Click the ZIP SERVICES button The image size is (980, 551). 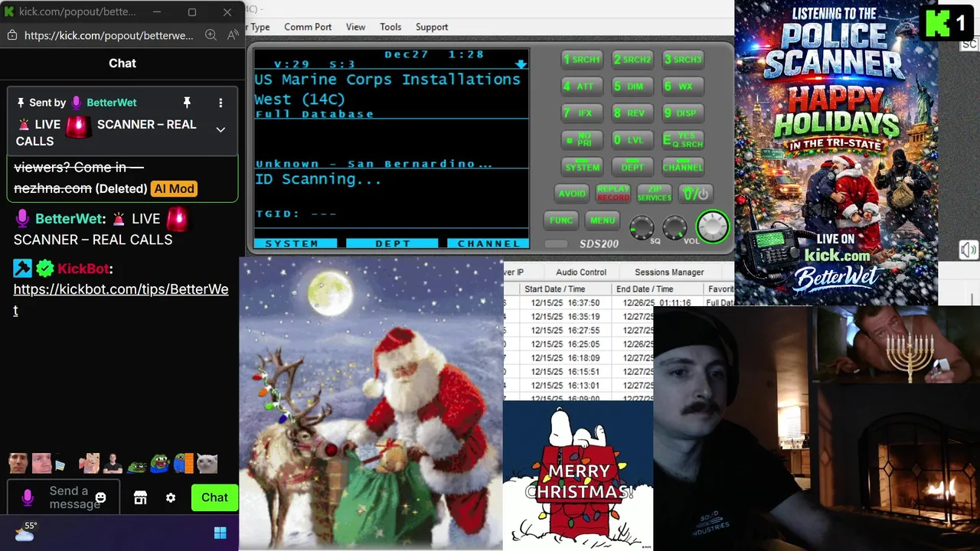click(x=655, y=194)
